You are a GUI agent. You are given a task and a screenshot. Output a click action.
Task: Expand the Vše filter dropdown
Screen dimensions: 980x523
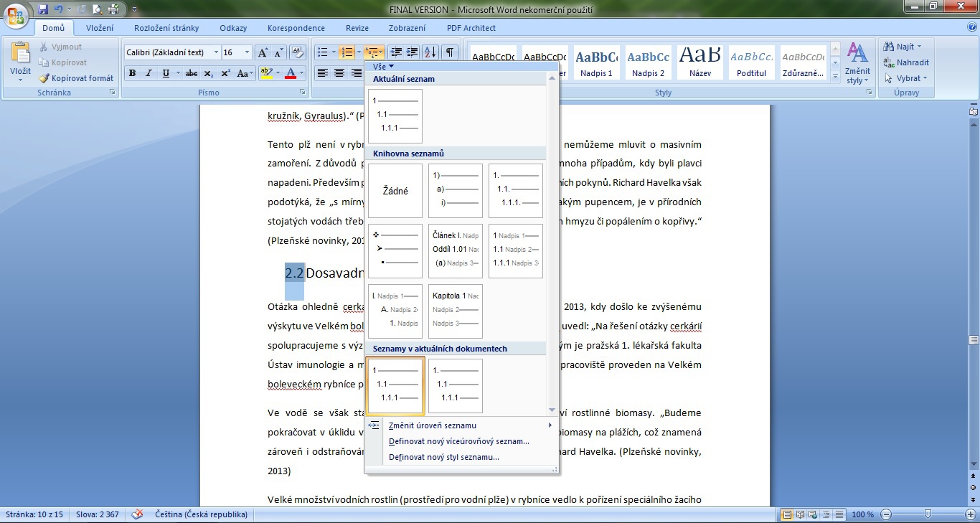click(384, 66)
